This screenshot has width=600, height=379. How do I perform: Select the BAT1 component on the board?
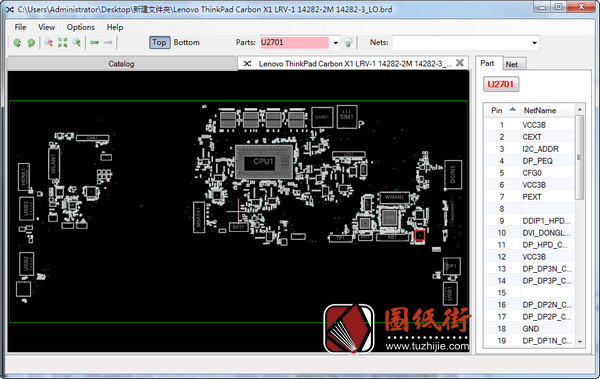tap(239, 227)
